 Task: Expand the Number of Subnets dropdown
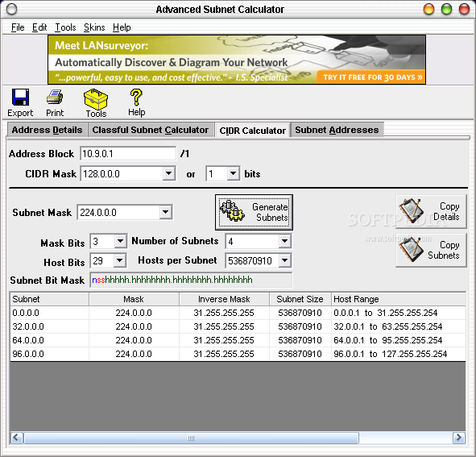coord(285,241)
